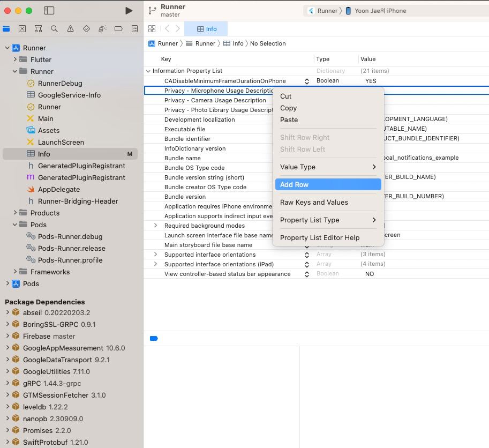Open the Test navigator diamond icon
The height and width of the screenshot is (448, 489).
coord(86,29)
